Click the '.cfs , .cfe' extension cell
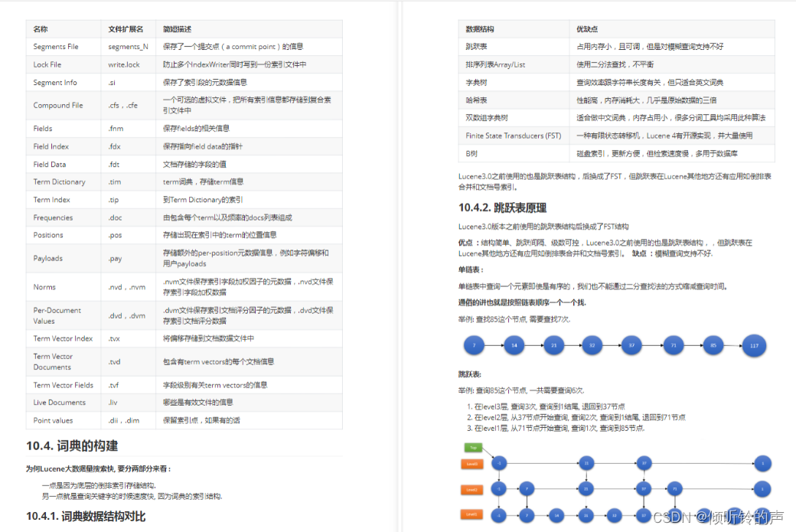The width and height of the screenshot is (796, 532). pos(128,105)
